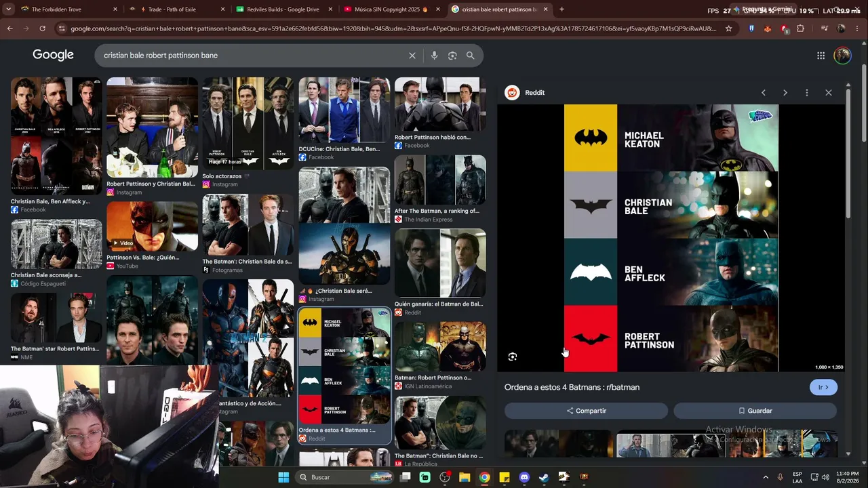
Task: Open the Chrome three-dot menu
Action: point(858,28)
